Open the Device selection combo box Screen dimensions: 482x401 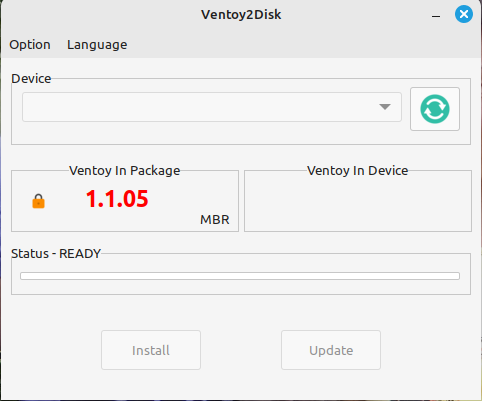212,107
